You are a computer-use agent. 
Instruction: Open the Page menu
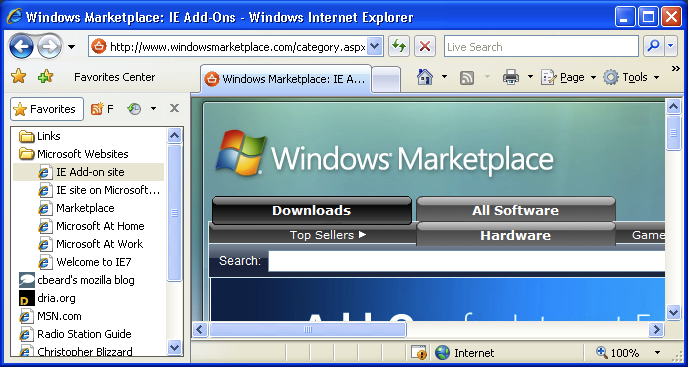569,77
